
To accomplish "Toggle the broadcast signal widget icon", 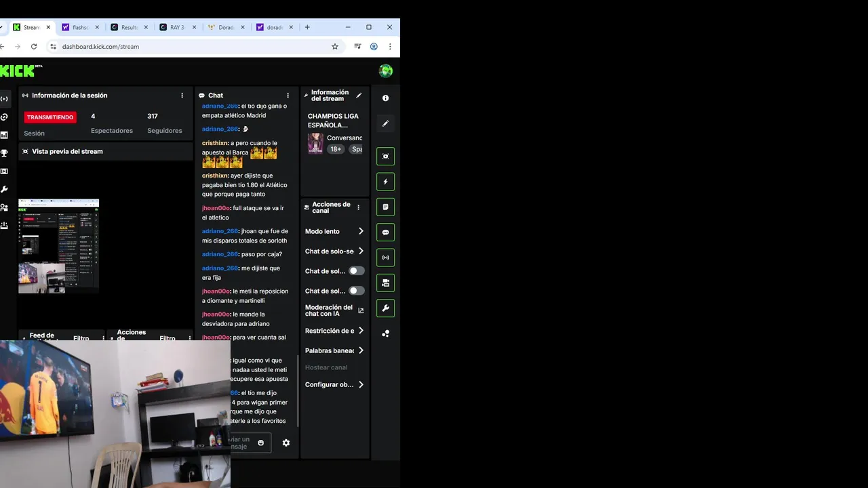I will coord(385,258).
